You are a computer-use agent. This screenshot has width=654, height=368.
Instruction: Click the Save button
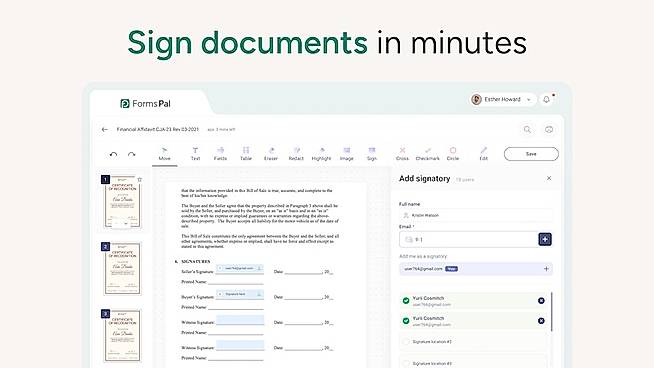[531, 154]
